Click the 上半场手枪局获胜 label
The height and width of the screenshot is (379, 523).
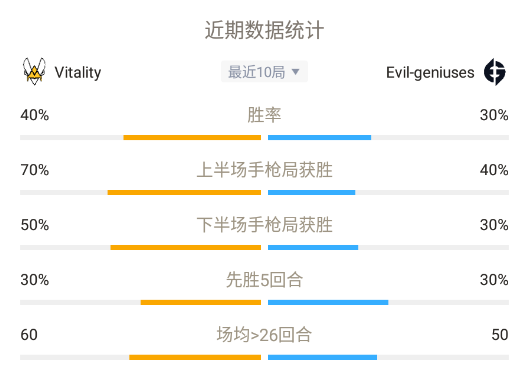(265, 170)
